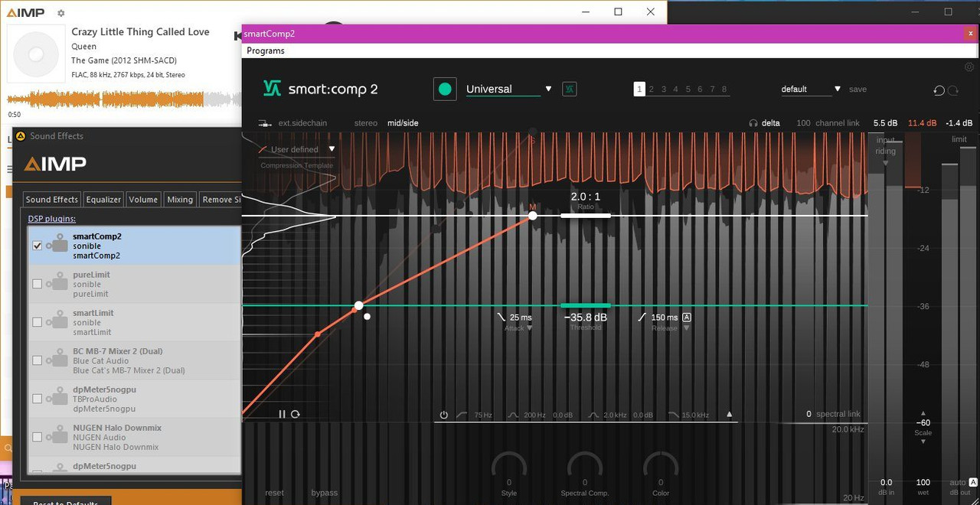This screenshot has height=505, width=980.
Task: Click the bell filter icon at 2.0 kHz
Action: [593, 415]
